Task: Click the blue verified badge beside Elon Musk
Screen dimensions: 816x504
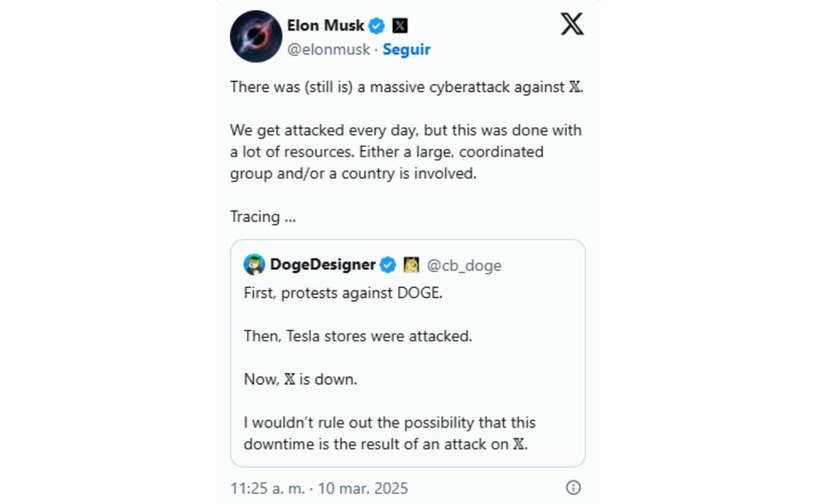Action: pyautogui.click(x=376, y=25)
